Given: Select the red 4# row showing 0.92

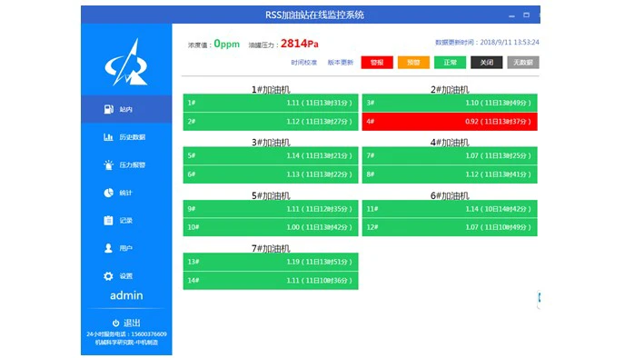Looking at the screenshot, I should click(x=450, y=122).
